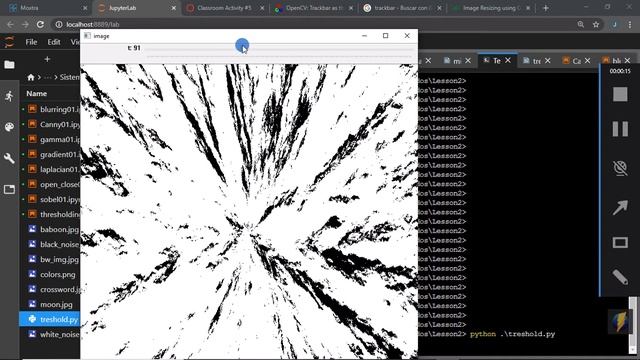Switch to Image Resizing browser tab
640x360 pixels.
tap(491, 8)
